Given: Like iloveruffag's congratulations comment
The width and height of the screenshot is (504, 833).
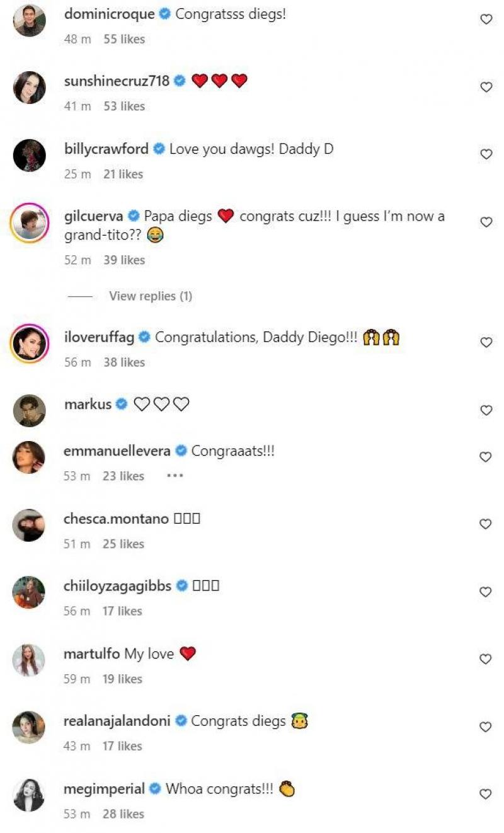Looking at the screenshot, I should 486,342.
